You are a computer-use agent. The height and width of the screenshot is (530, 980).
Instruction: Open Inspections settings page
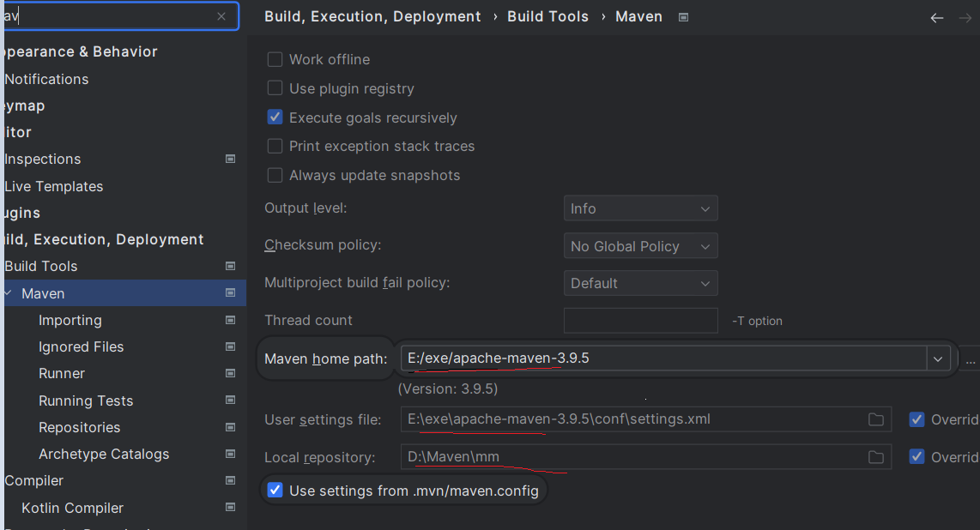tap(43, 160)
